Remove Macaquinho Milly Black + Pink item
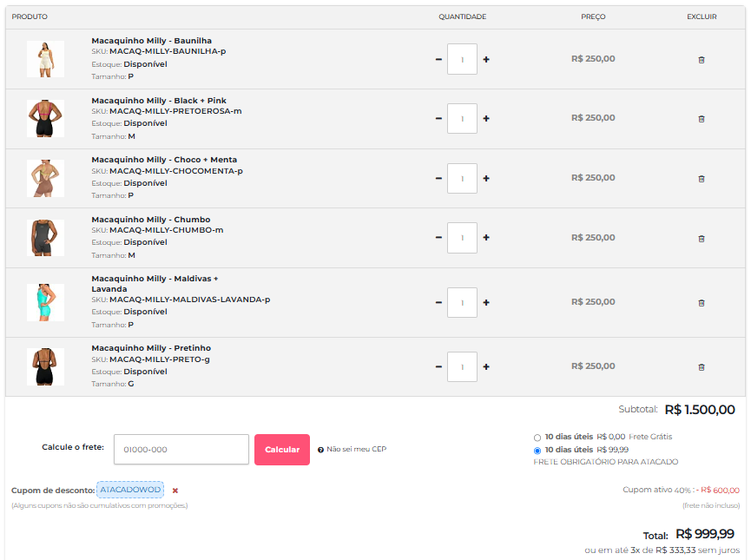The image size is (751, 560). point(702,119)
